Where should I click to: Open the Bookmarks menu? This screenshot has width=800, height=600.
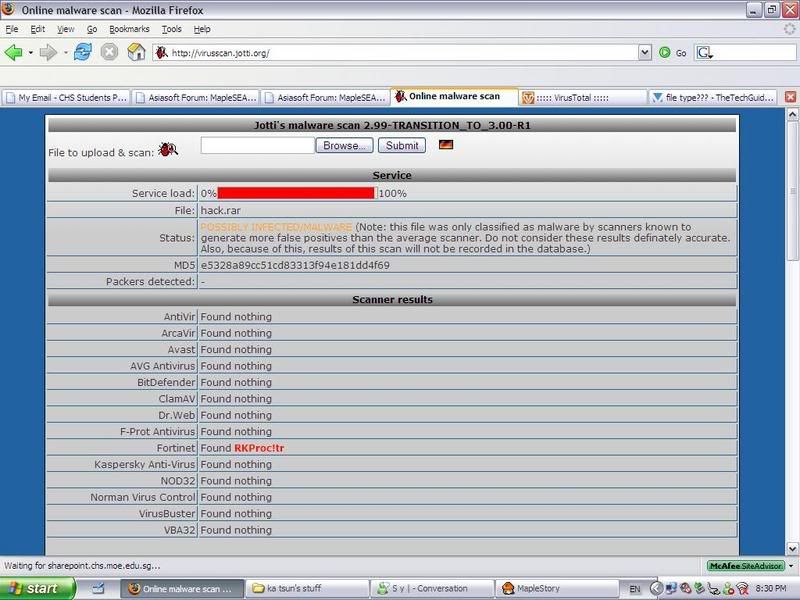[129, 29]
